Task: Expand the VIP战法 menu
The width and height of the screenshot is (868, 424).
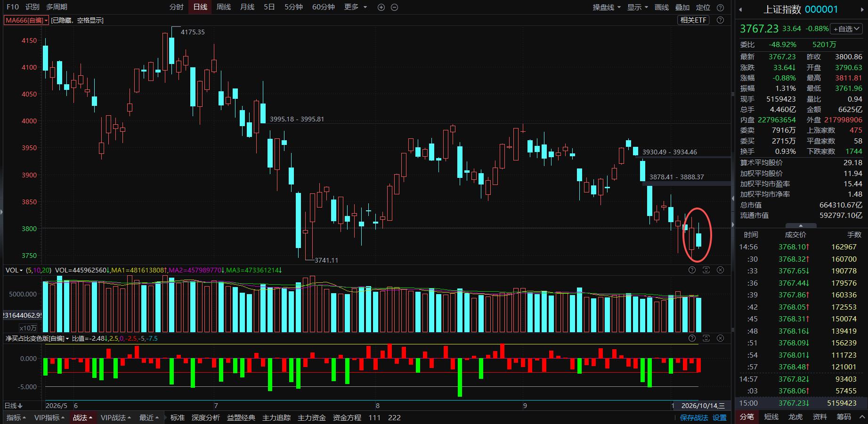Action: 116,417
